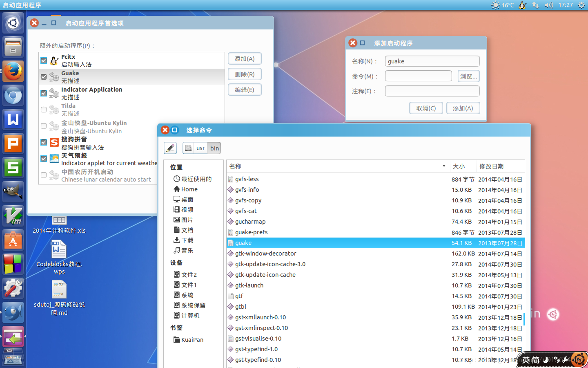The height and width of the screenshot is (368, 588).
Task: Select the 文件2 device in the sidebar
Action: click(185, 275)
